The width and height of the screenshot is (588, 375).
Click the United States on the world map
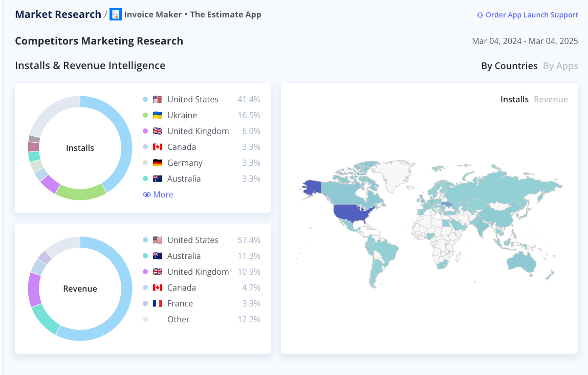(x=353, y=214)
